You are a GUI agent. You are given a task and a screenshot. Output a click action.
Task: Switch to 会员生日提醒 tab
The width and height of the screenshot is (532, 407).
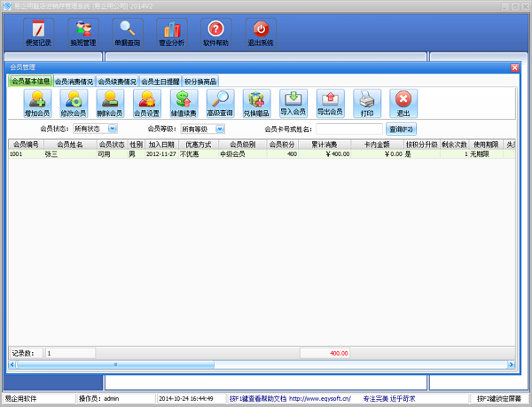tap(160, 82)
